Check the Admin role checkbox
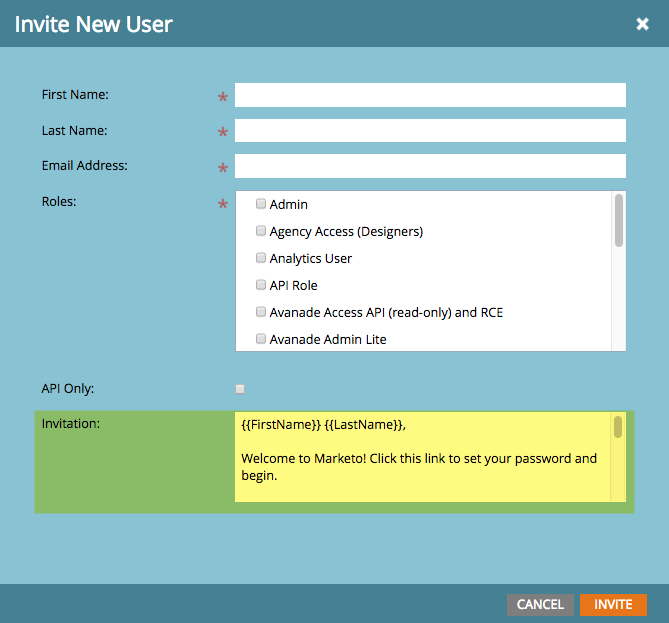669x623 pixels. [261, 204]
